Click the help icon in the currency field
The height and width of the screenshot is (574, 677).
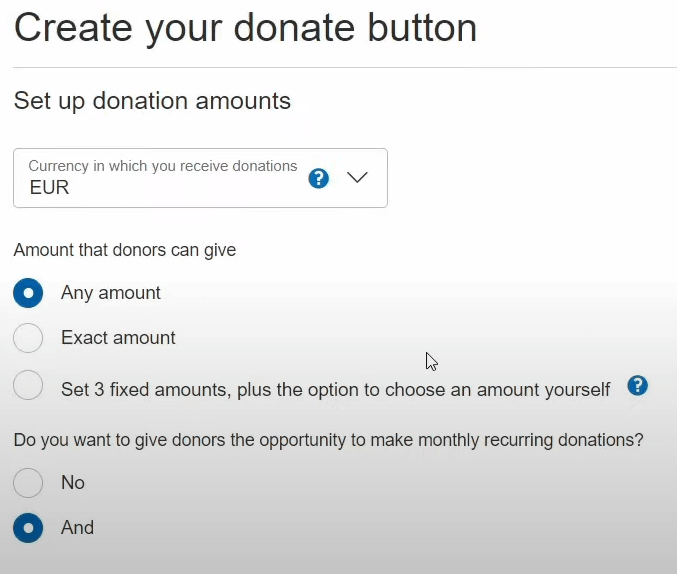(319, 178)
